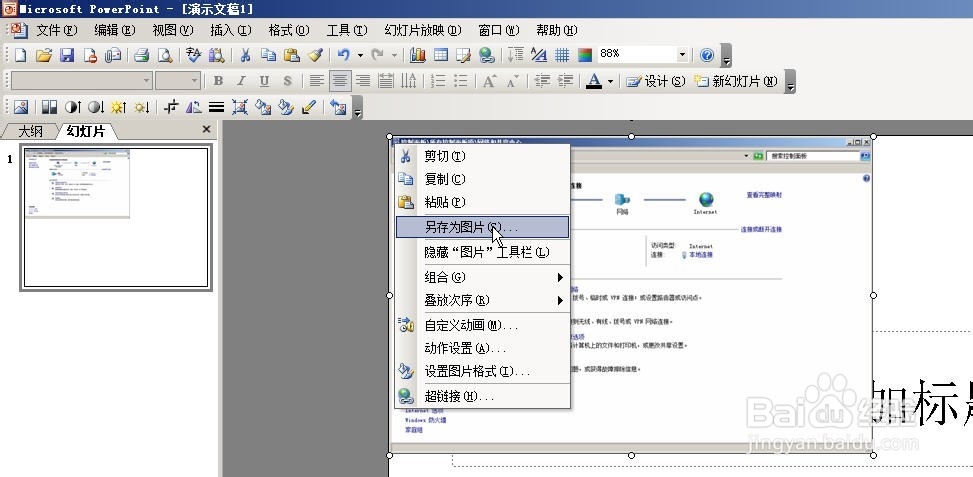Viewport: 973px width, 477px height.
Task: Undo the last action
Action: click(343, 55)
